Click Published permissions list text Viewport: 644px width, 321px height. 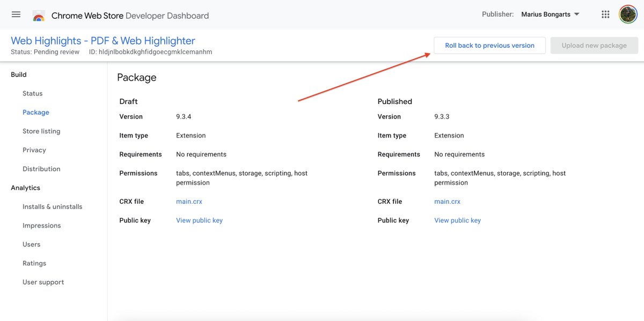pos(500,178)
